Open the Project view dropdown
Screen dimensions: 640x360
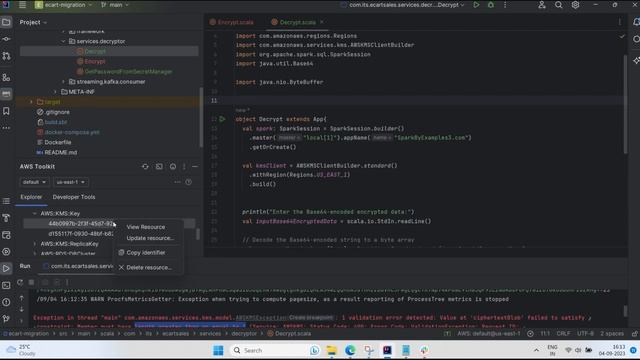[33, 22]
